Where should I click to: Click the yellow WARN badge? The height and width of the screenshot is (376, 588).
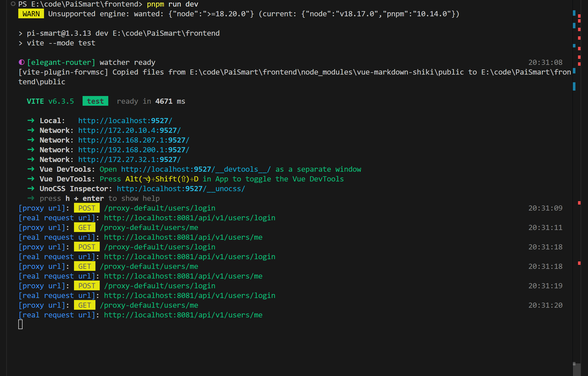[31, 14]
